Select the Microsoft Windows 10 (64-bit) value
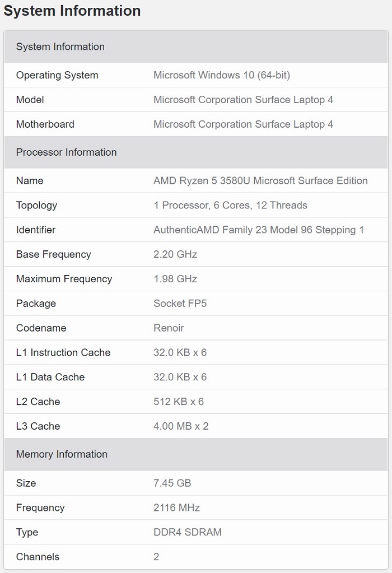This screenshot has height=573, width=392. [x=222, y=75]
